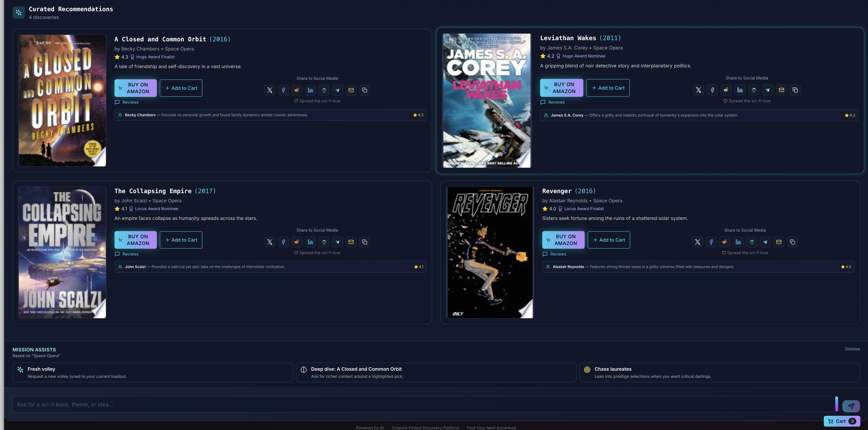Copy link for A Closed and Common Orbit

click(x=365, y=90)
